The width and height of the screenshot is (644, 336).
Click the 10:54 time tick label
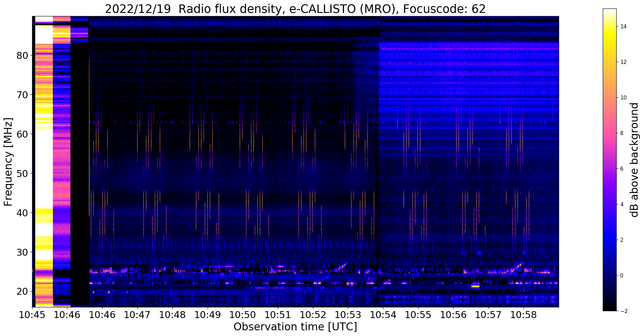383,315
